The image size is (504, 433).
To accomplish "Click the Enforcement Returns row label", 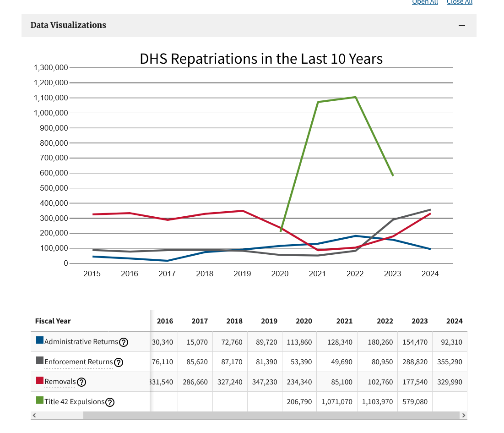I will (x=79, y=362).
